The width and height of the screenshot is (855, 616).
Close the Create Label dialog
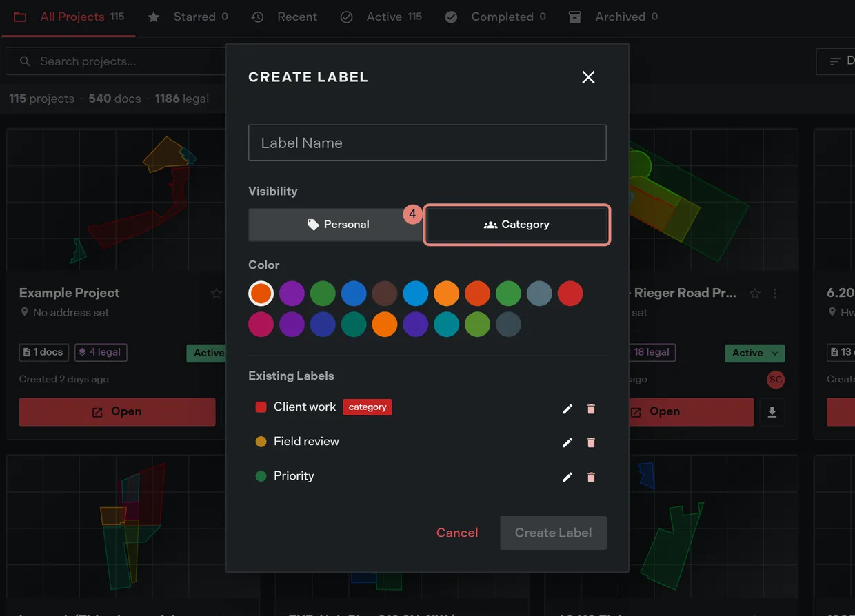588,77
